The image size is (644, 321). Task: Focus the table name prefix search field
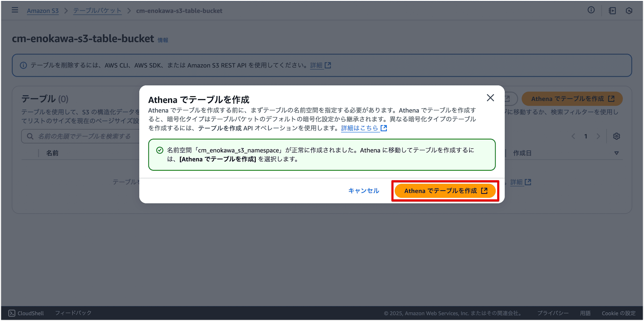click(x=80, y=137)
